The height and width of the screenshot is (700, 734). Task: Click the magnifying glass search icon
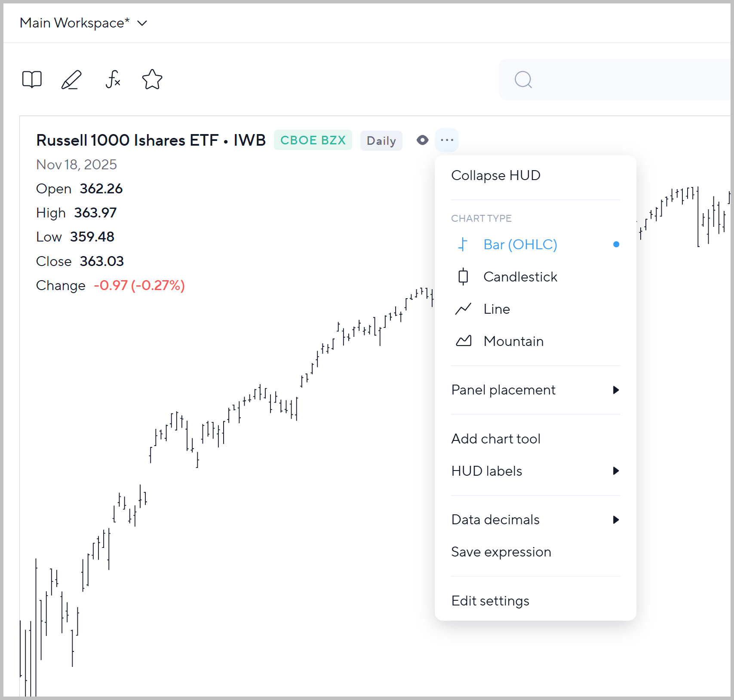click(x=523, y=79)
